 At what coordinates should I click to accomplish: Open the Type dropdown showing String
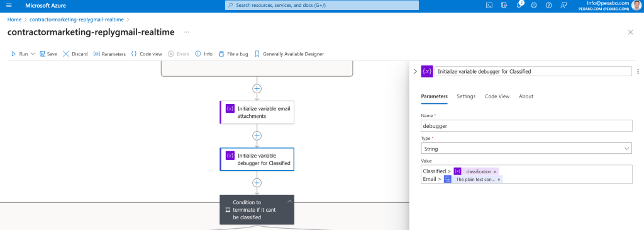[526, 148]
